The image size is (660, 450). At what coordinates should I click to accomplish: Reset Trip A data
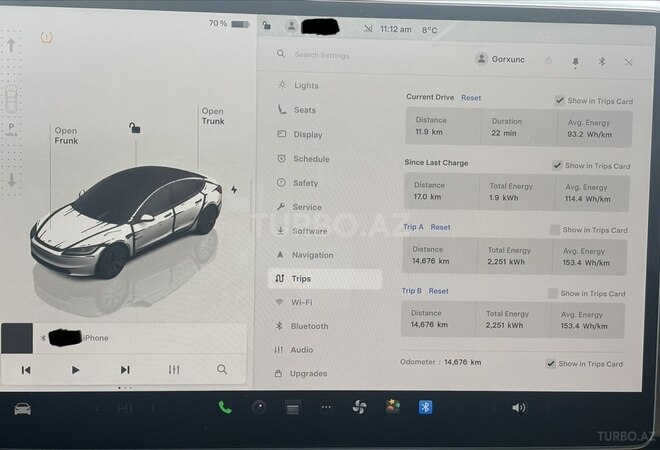pos(440,227)
